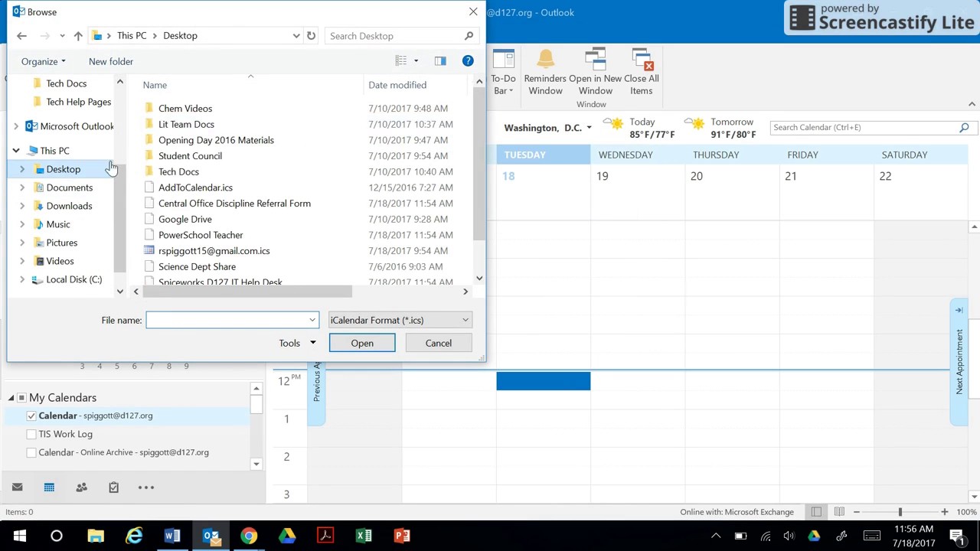Image resolution: width=980 pixels, height=551 pixels.
Task: Open Cortana from taskbar
Action: coord(57,536)
